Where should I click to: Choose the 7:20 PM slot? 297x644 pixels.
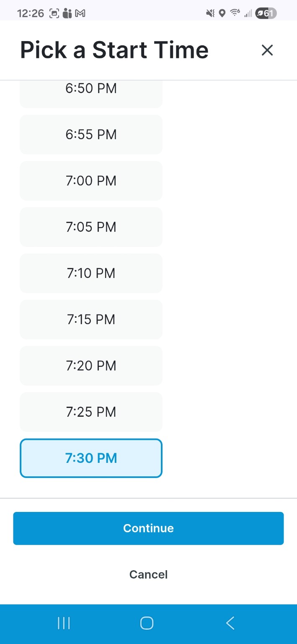coord(91,366)
